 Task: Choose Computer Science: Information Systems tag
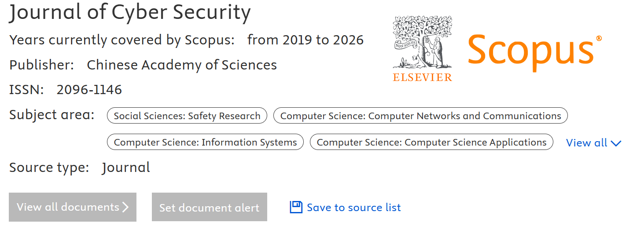click(205, 142)
